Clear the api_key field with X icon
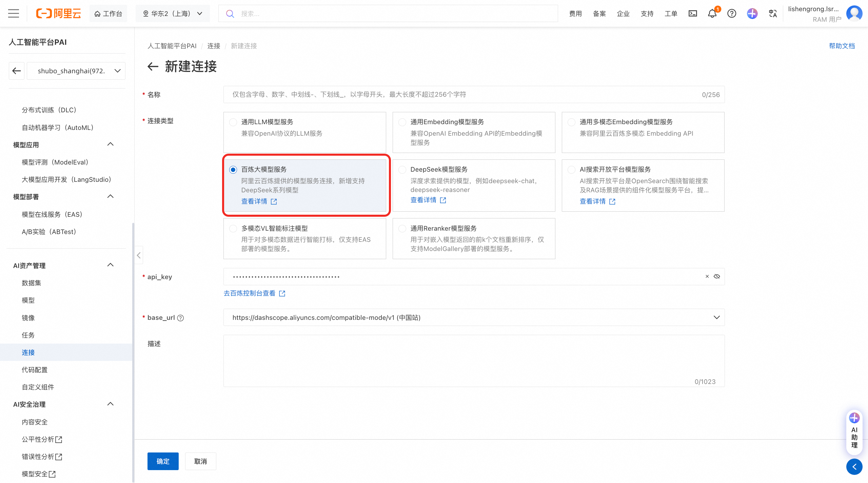This screenshot has height=483, width=868. (707, 276)
